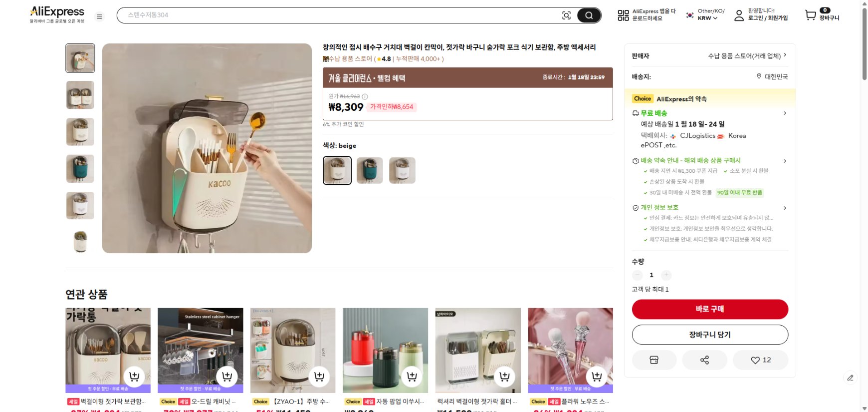This screenshot has width=868, height=412.
Task: Decrease quantity with minus button
Action: click(638, 275)
